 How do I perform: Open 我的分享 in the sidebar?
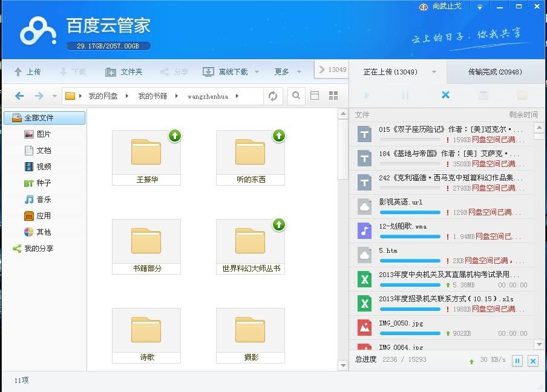tap(33, 248)
